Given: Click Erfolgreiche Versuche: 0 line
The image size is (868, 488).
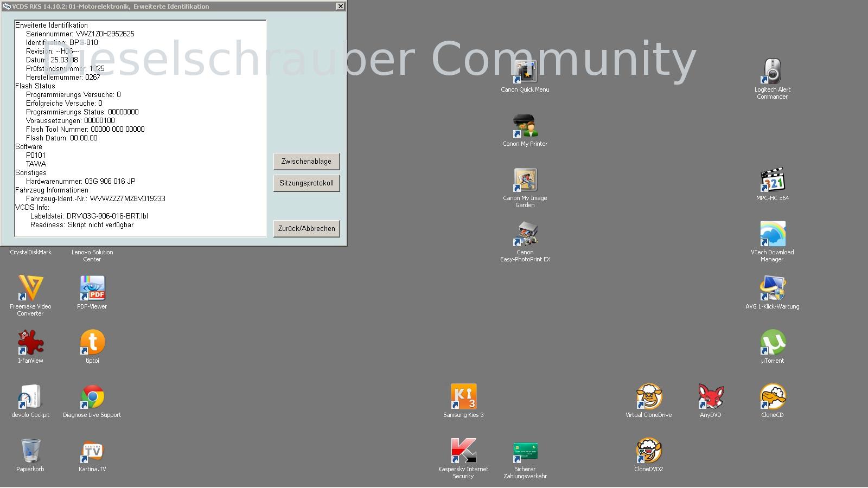Looking at the screenshot, I should pos(64,103).
